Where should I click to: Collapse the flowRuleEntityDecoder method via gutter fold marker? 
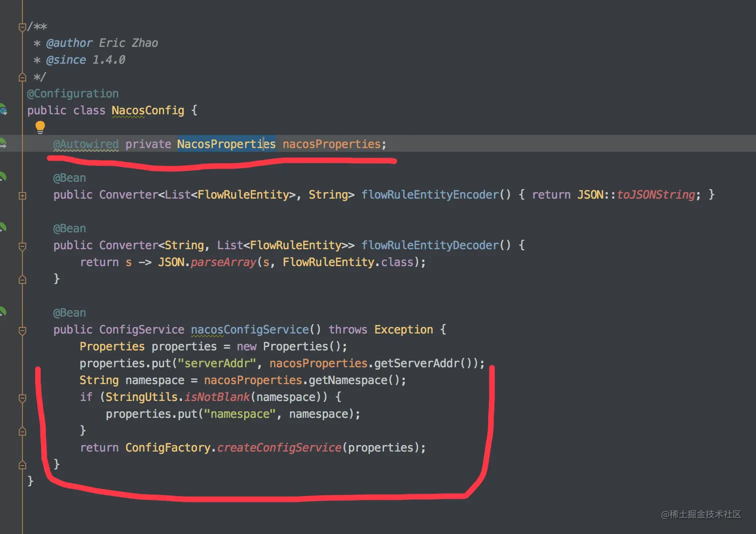pyautogui.click(x=22, y=246)
